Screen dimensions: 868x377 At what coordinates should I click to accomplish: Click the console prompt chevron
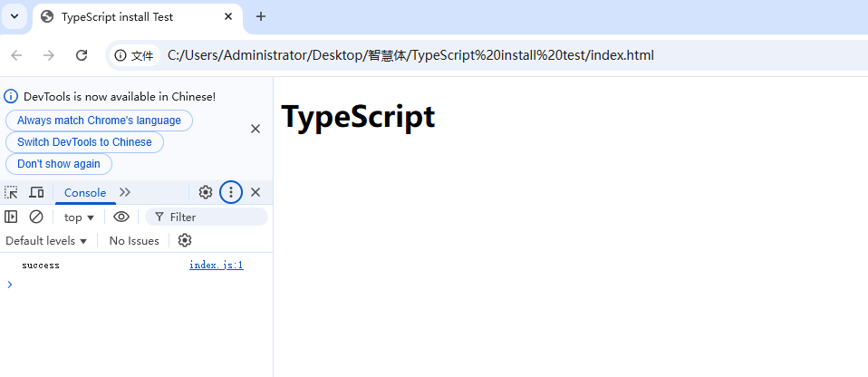(9, 284)
